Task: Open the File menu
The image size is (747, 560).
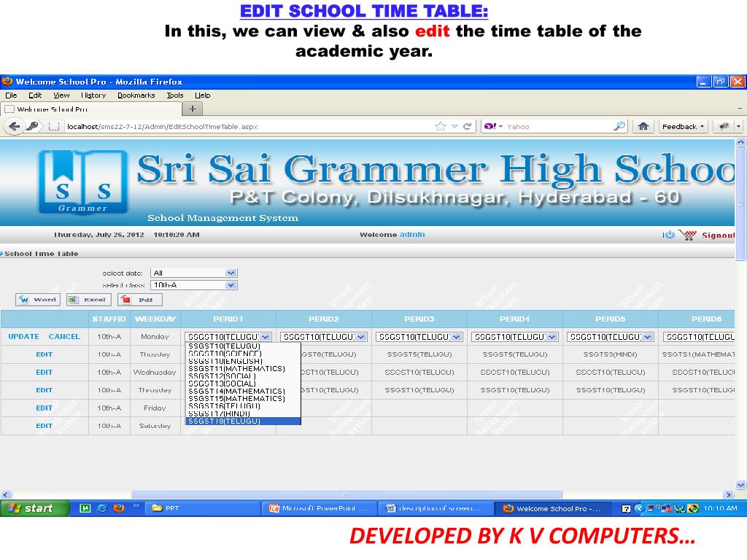Action: 11,96
